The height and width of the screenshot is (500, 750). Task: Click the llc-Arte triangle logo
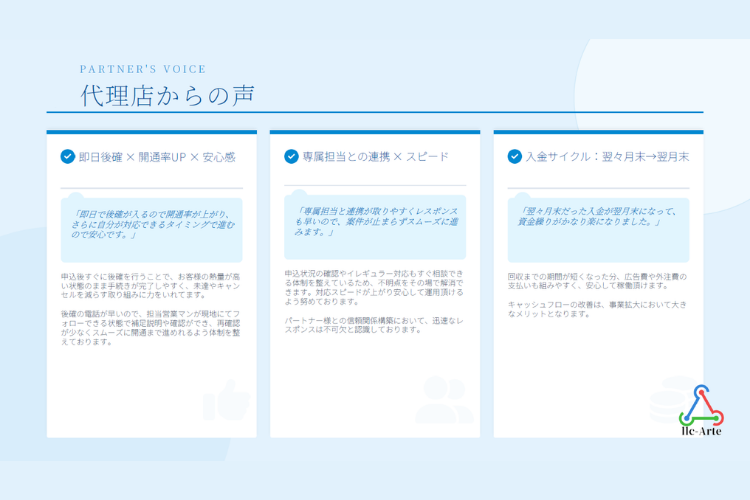700,405
